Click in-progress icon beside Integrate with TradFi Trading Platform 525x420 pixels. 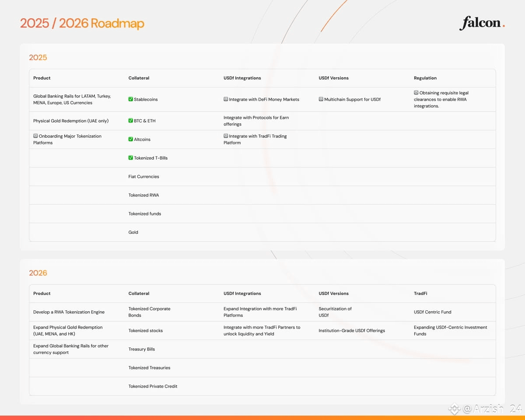pyautogui.click(x=226, y=136)
